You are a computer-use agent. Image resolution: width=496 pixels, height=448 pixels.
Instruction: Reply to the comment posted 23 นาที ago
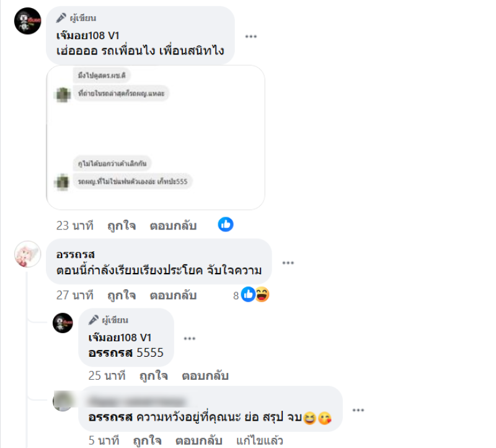[173, 226]
